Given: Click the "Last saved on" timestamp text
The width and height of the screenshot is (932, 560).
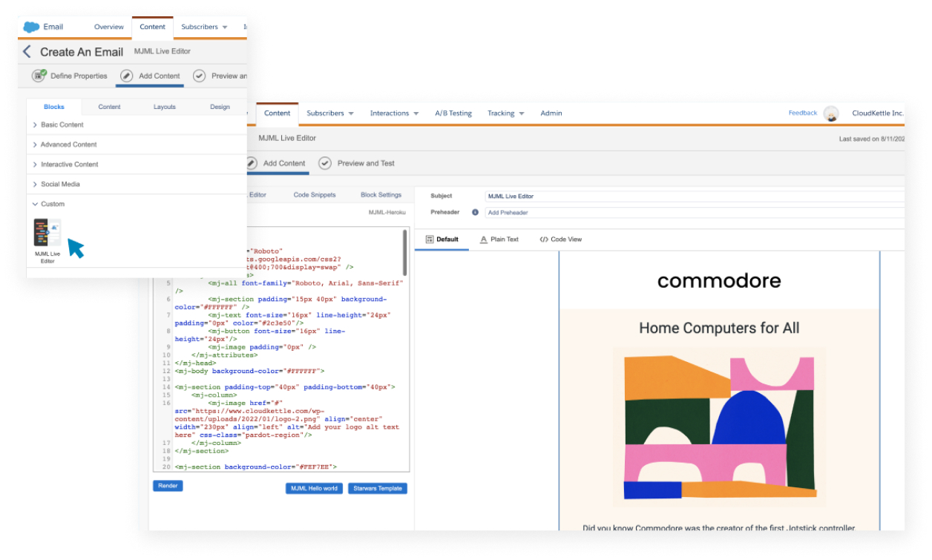Looking at the screenshot, I should click(x=872, y=139).
